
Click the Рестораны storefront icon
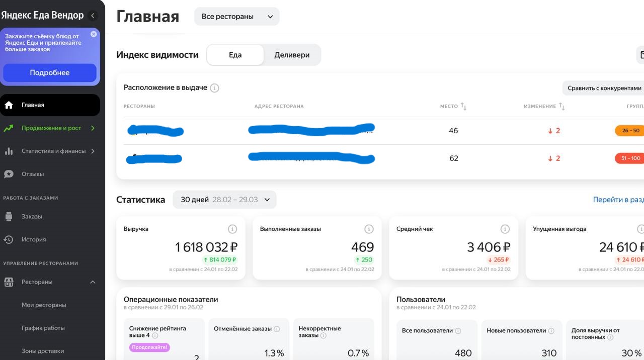9,282
